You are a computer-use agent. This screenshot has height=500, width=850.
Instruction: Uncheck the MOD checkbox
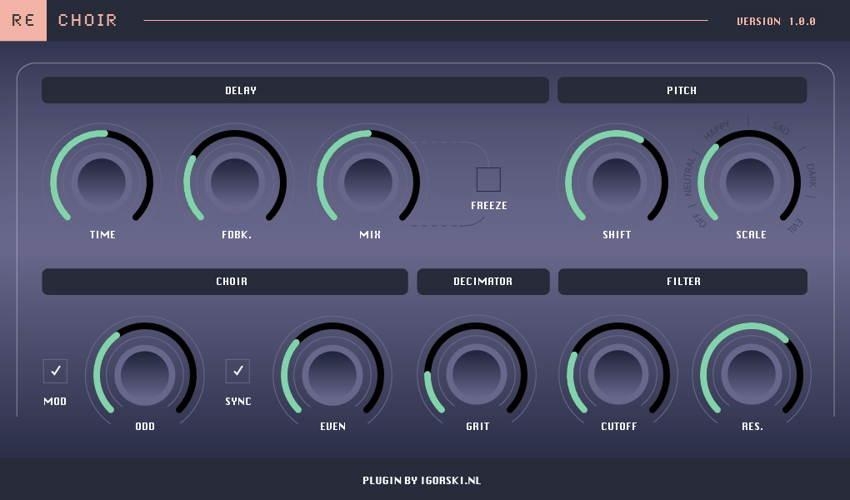[55, 371]
